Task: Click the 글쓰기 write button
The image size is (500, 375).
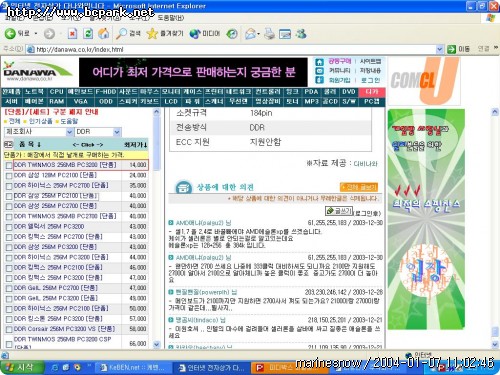Action: (339, 211)
